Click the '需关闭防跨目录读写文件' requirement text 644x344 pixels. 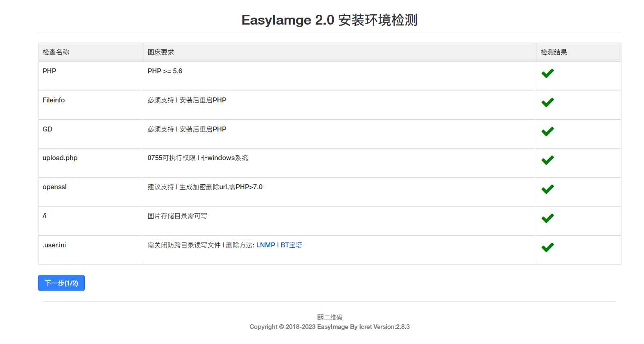pyautogui.click(x=184, y=245)
